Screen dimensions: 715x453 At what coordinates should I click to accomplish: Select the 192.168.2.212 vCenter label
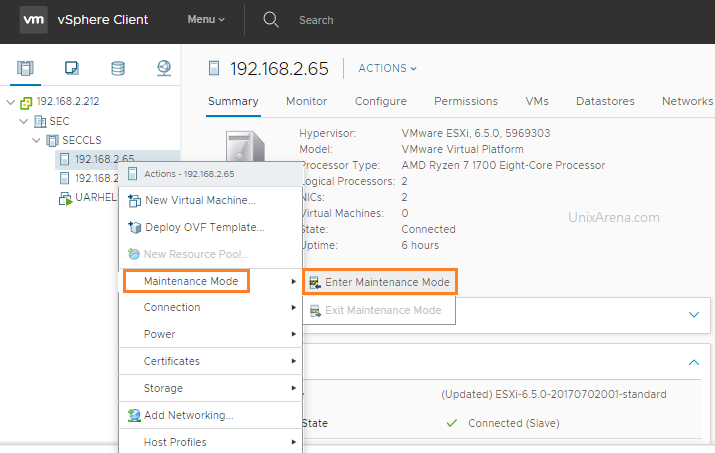click(67, 102)
